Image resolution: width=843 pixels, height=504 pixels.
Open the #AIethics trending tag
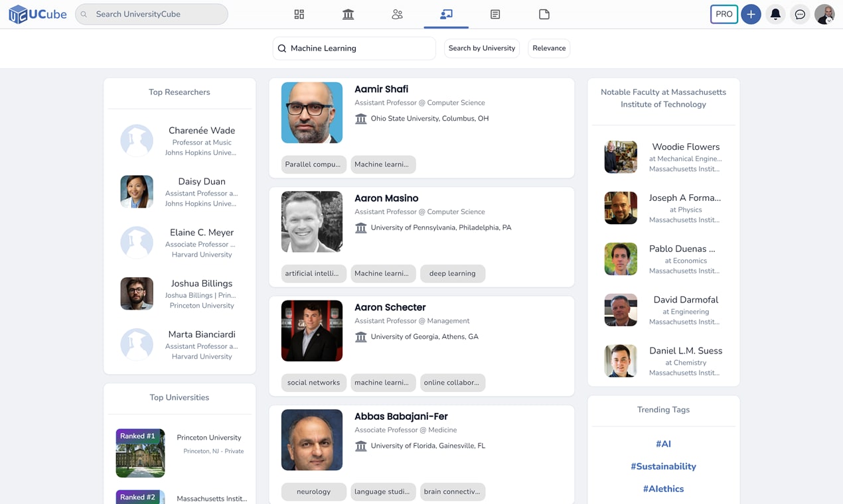(x=663, y=489)
